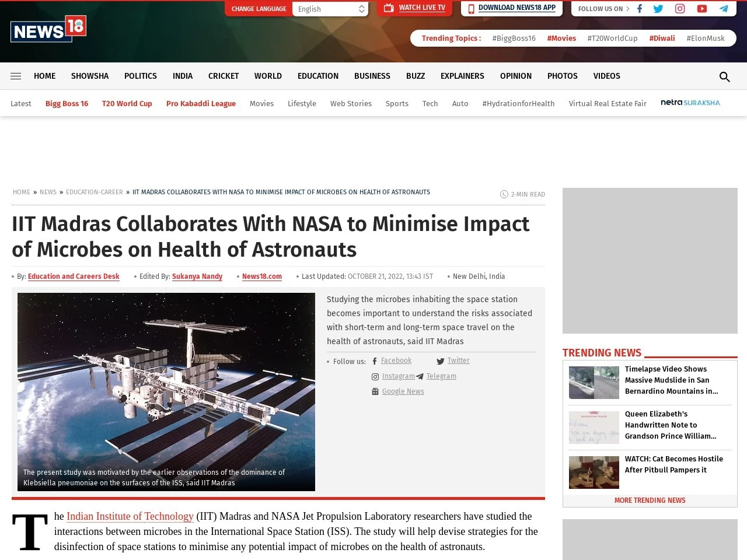
Task: Open the mudslide timelapse video thumbnail
Action: (594, 383)
